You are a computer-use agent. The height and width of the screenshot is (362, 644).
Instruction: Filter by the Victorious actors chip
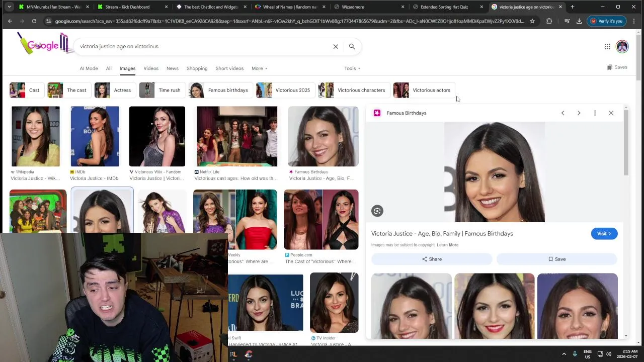(x=424, y=90)
